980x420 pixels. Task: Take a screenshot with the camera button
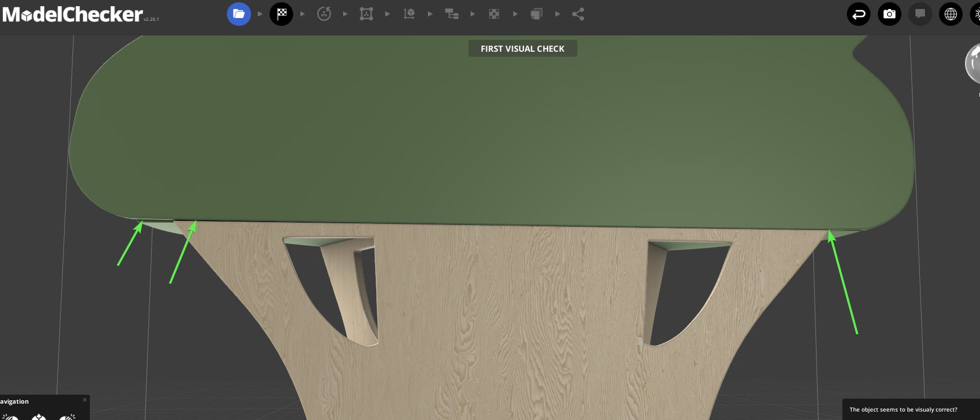point(890,14)
